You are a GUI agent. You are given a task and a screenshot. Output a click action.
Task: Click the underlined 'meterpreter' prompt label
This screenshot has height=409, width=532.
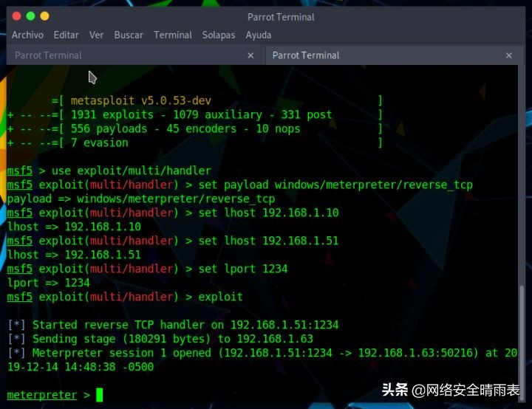click(x=42, y=395)
